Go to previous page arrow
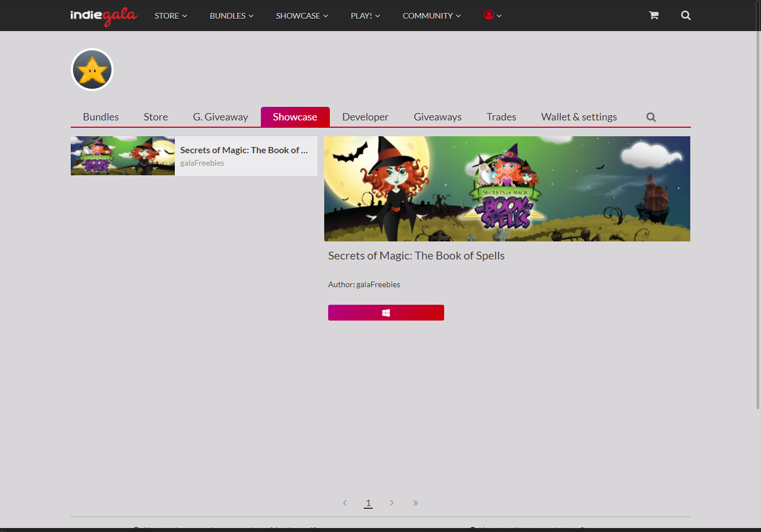Screen dimensions: 761x532 [345, 503]
